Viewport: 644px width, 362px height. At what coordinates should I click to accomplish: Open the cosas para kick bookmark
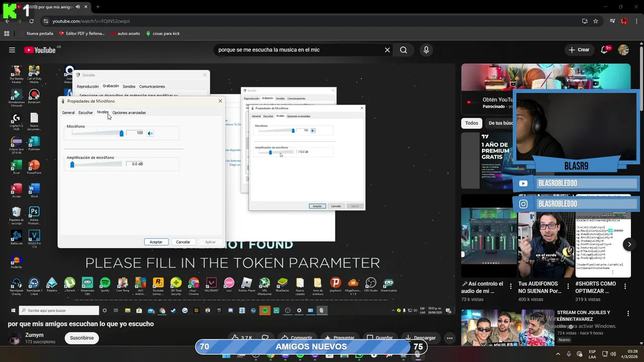click(x=163, y=33)
